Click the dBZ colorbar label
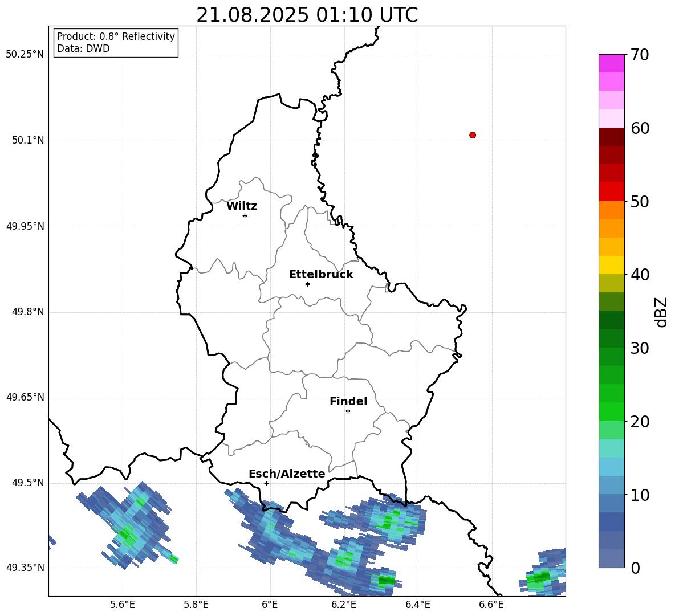The height and width of the screenshot is (616, 675). click(x=662, y=312)
